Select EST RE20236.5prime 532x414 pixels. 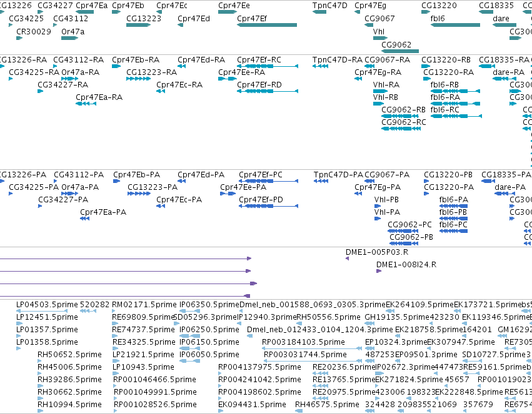(320, 373)
